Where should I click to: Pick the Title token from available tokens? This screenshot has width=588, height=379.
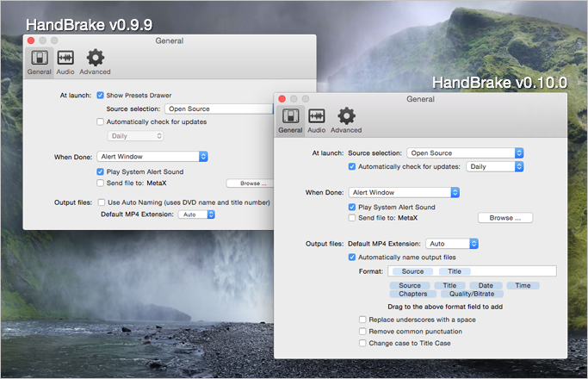pos(449,286)
